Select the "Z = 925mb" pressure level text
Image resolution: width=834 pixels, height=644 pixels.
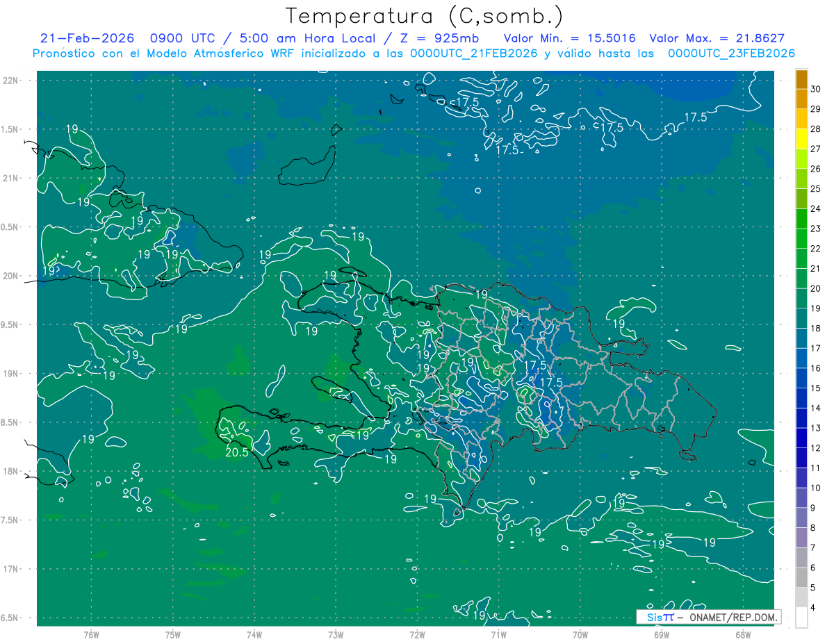439,38
